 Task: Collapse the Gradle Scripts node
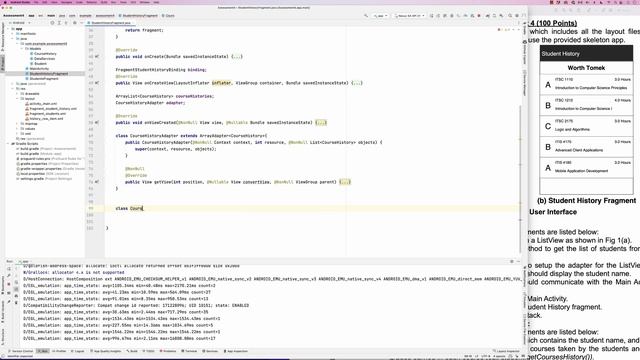point(8,144)
